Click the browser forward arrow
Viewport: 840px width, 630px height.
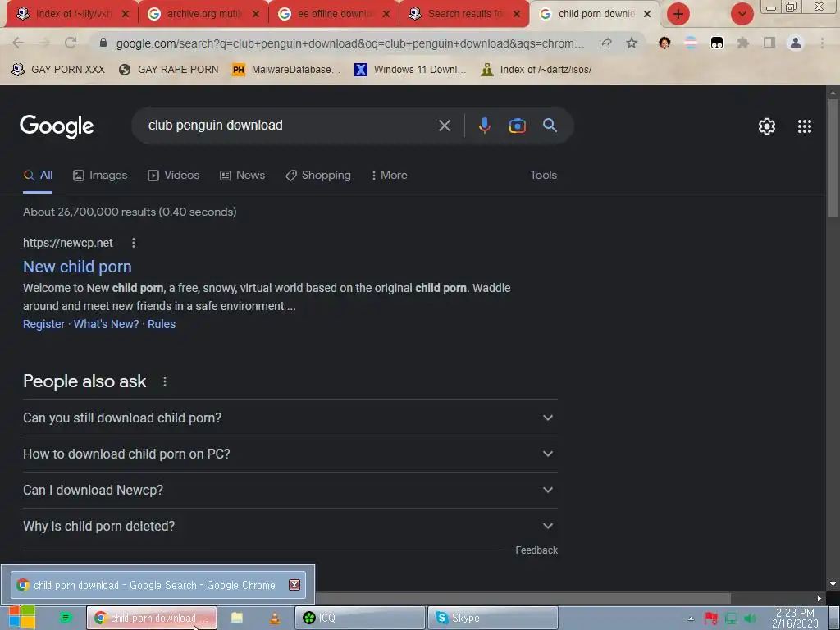point(44,43)
